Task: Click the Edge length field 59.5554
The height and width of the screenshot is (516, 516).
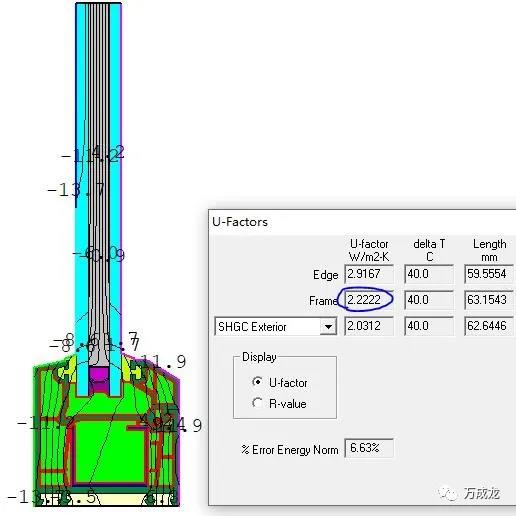Action: (489, 274)
